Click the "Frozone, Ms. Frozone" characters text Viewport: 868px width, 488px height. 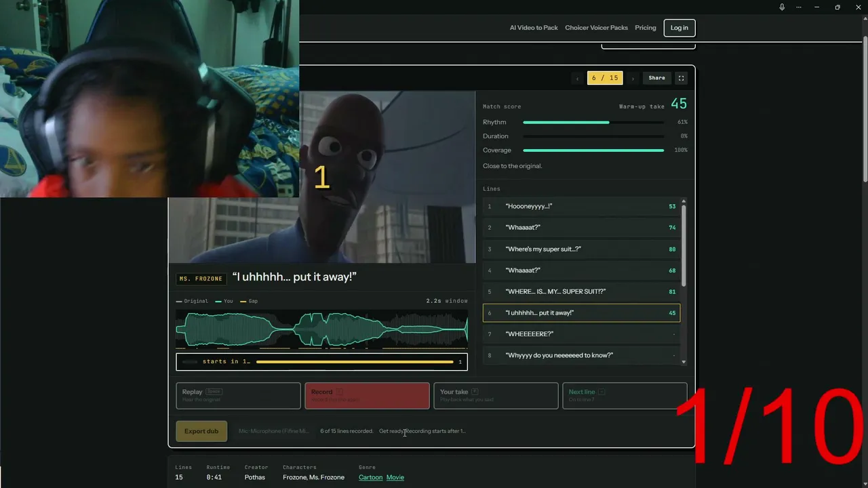click(313, 477)
